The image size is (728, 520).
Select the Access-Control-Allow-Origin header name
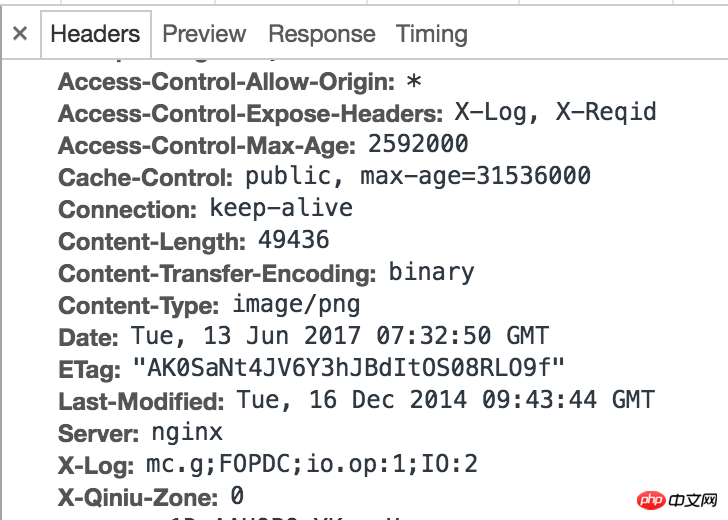[227, 82]
